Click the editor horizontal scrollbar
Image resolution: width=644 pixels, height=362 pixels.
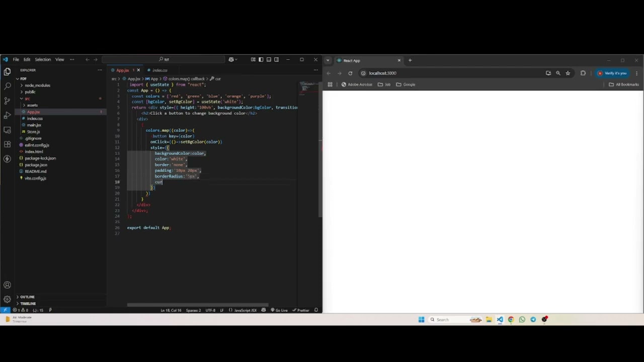(198, 305)
